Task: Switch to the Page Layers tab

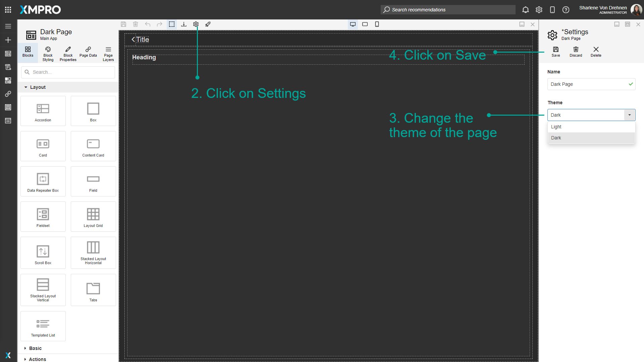Action: pos(108,53)
